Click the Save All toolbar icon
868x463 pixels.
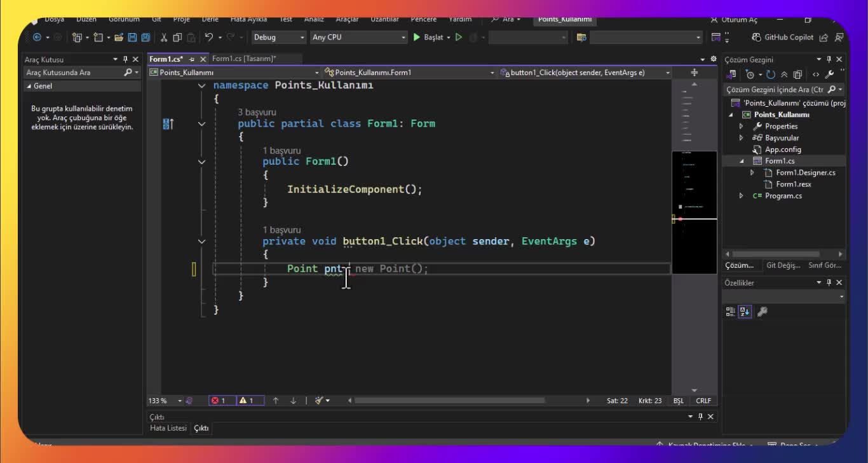click(146, 38)
